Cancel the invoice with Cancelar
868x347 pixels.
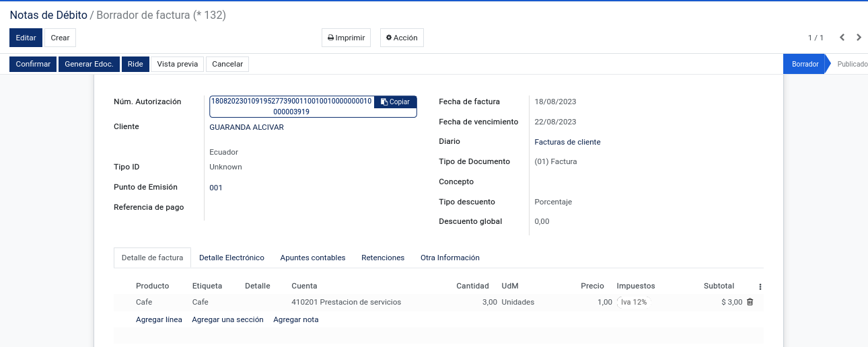[x=227, y=64]
